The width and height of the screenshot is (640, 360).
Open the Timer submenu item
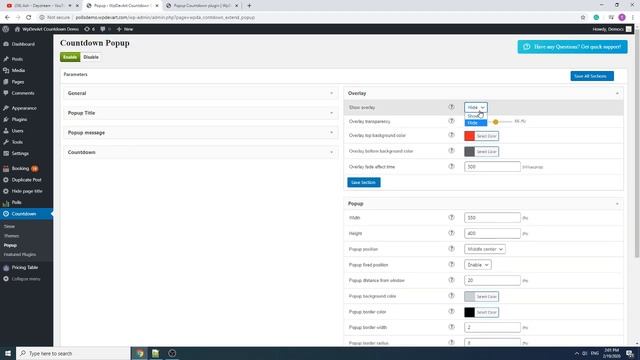[9, 226]
